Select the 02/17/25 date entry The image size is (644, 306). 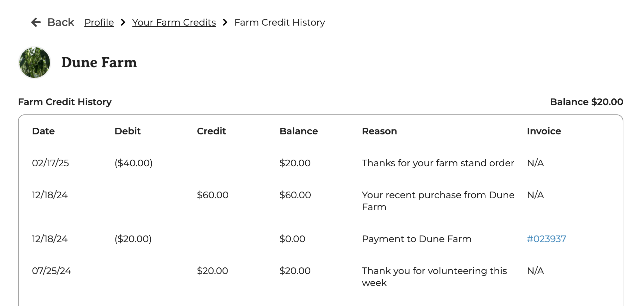pyautogui.click(x=51, y=163)
